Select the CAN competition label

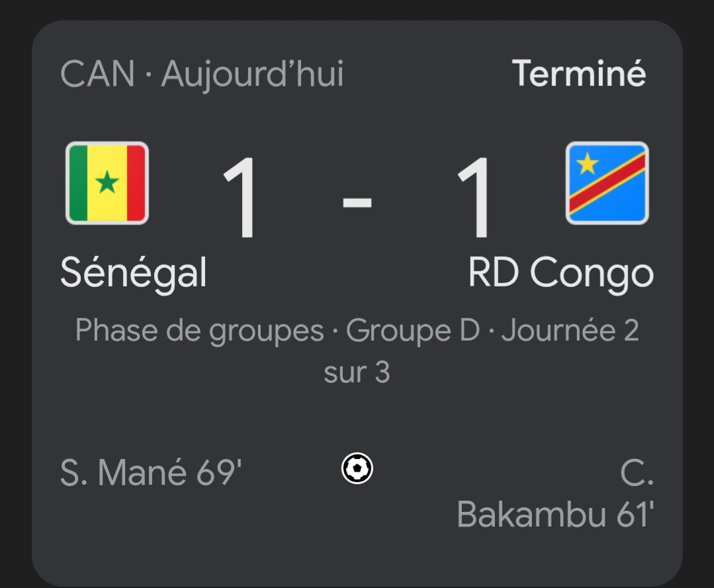click(x=97, y=73)
